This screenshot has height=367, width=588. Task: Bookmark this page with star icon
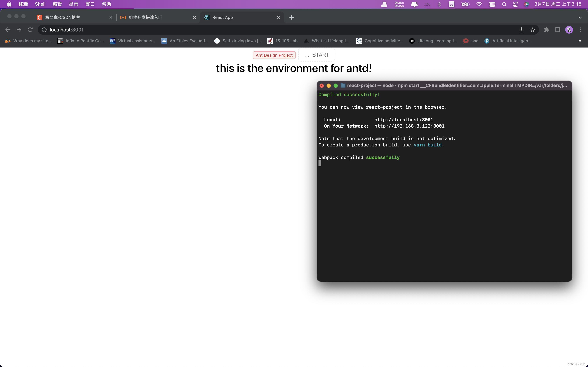pos(533,30)
